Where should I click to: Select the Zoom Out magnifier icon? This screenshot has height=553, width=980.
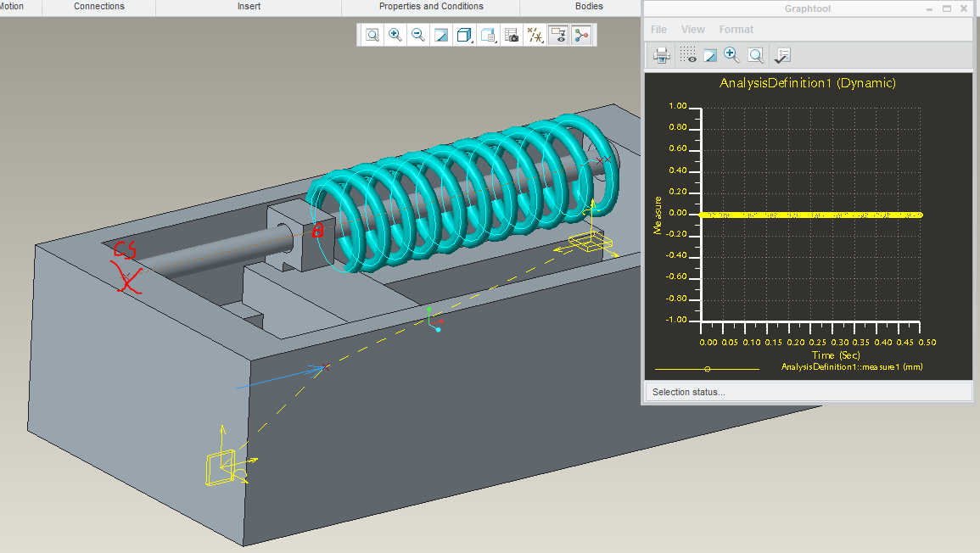418,35
